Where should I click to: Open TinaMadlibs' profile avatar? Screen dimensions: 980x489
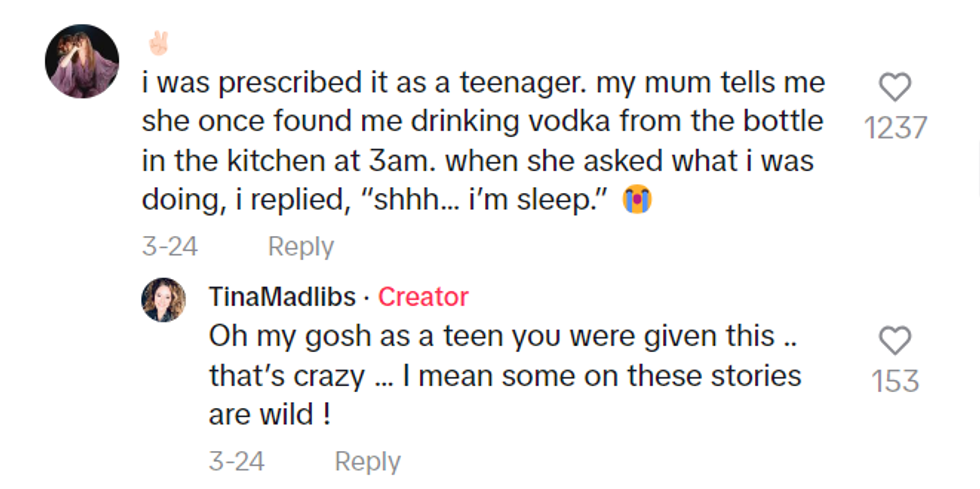163,299
